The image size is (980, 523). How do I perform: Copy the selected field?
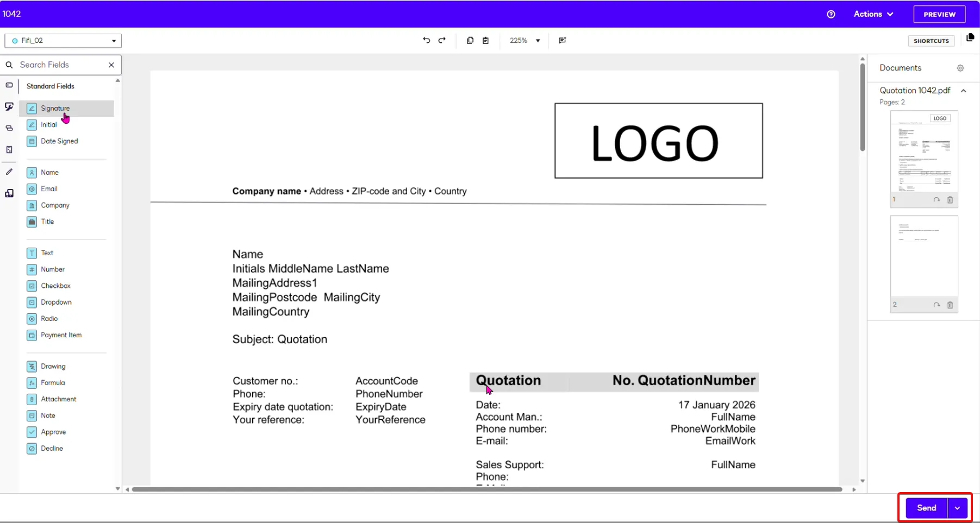470,40
